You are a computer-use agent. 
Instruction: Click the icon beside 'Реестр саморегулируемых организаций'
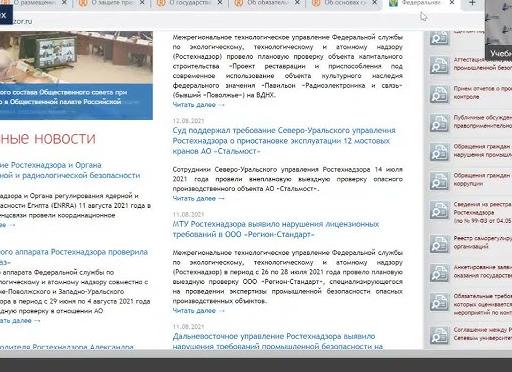(x=439, y=244)
